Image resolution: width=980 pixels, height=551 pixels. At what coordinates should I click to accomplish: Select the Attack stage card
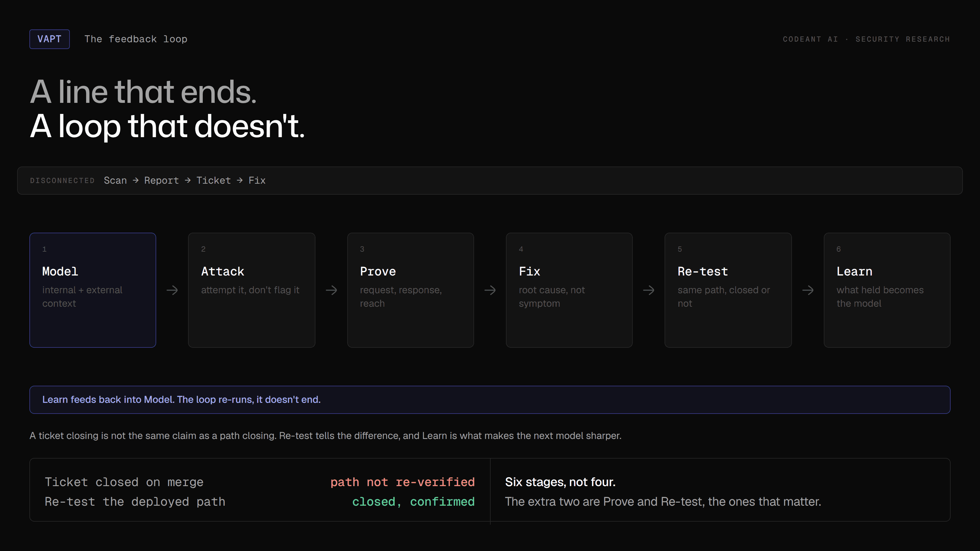pos(251,290)
